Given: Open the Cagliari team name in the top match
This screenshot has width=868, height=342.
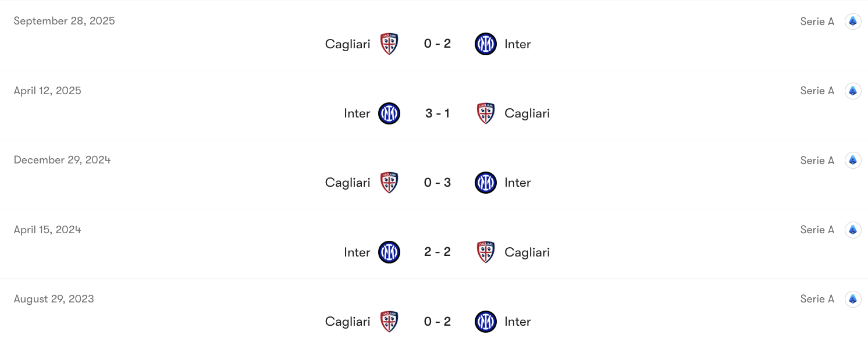Looking at the screenshot, I should tap(347, 44).
